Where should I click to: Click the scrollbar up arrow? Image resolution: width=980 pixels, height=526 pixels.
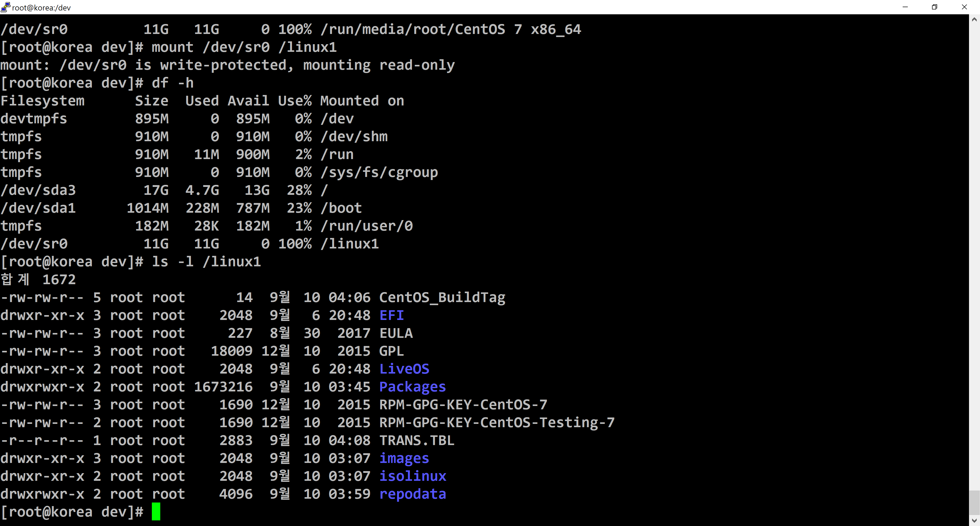tap(974, 19)
